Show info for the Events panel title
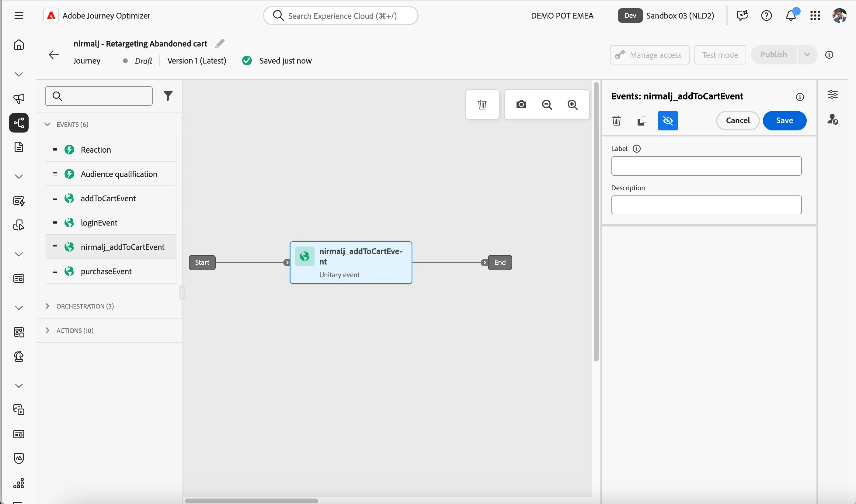Viewport: 856px width, 504px height. pos(800,97)
